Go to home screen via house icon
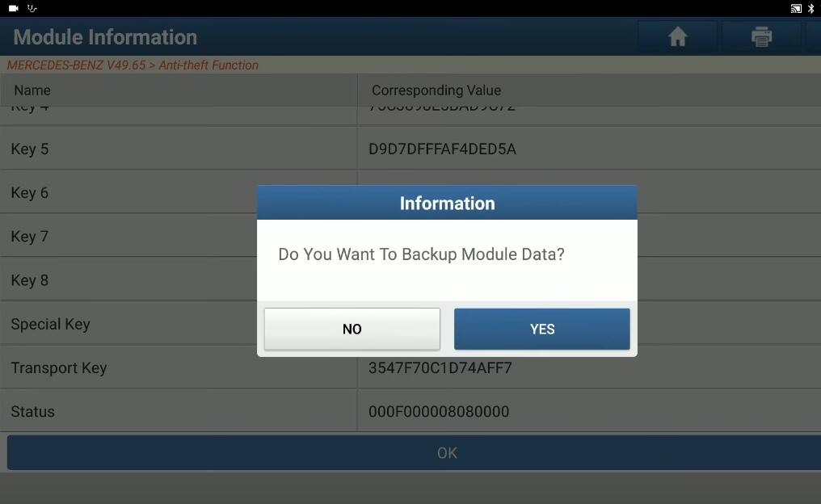Screen dimensions: 821x504 point(677,36)
